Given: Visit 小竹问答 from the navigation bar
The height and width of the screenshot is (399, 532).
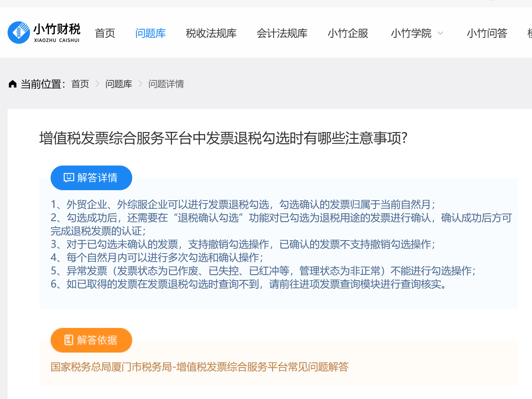Looking at the screenshot, I should [x=487, y=33].
